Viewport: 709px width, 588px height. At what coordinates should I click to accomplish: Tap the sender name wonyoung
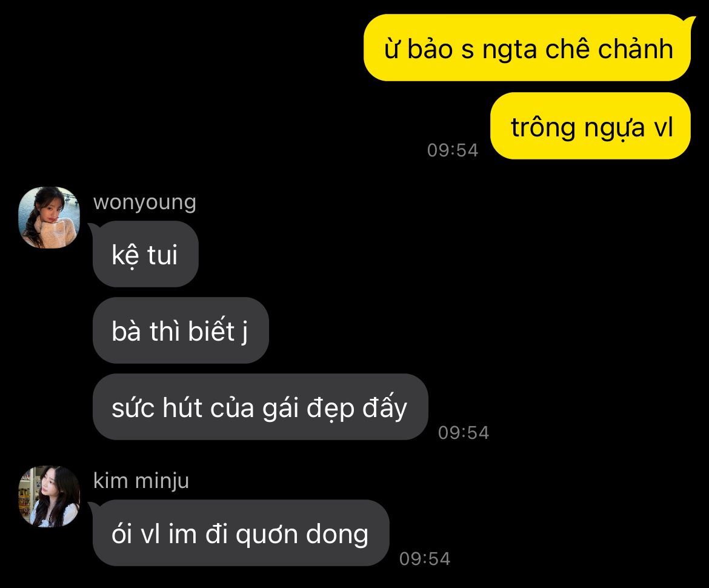click(x=145, y=202)
